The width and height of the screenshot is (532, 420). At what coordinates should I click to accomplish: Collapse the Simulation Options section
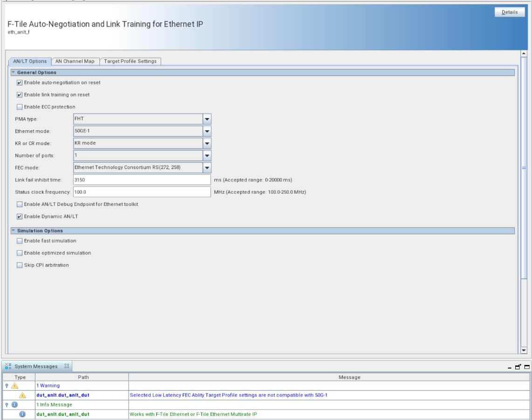point(14,231)
